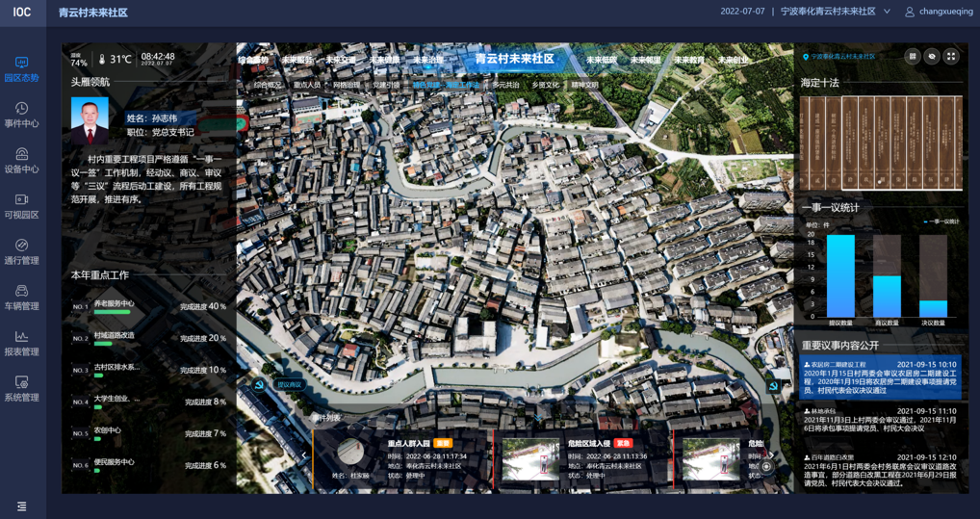
Task: Select 宁波奉化青云村未来社区 in top bar
Action: [x=828, y=12]
